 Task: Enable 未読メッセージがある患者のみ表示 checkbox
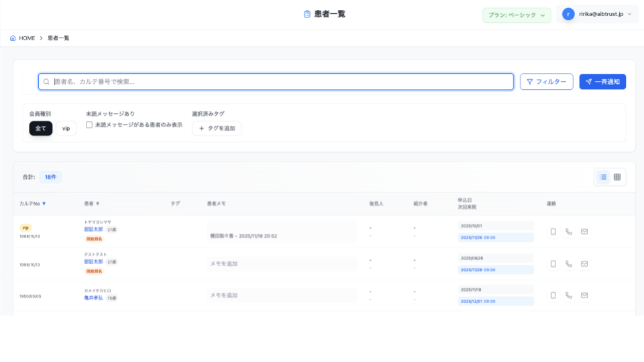pos(89,125)
